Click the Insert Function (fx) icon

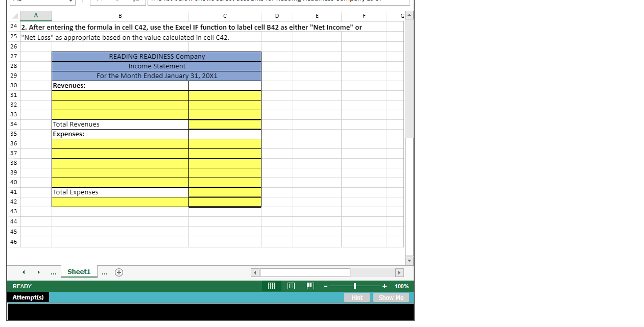pyautogui.click(x=136, y=2)
